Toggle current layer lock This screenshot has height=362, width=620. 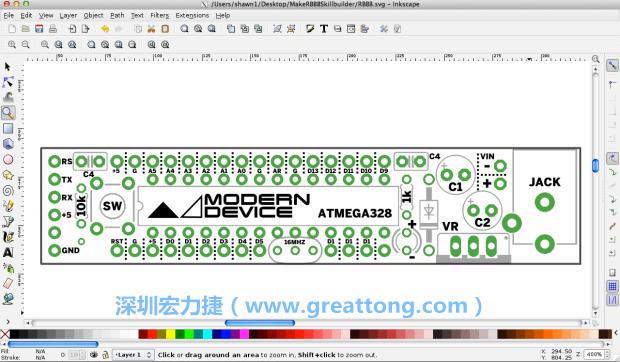click(x=106, y=355)
